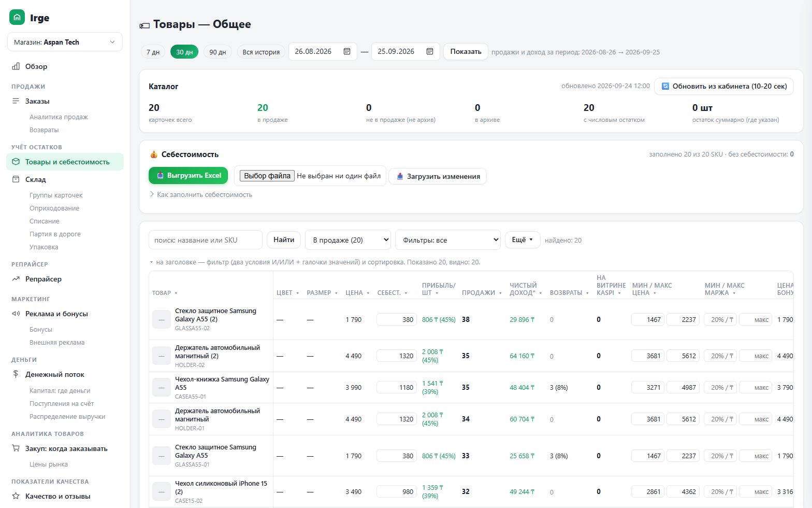Open the Фильтры: все dropdown

(x=448, y=240)
